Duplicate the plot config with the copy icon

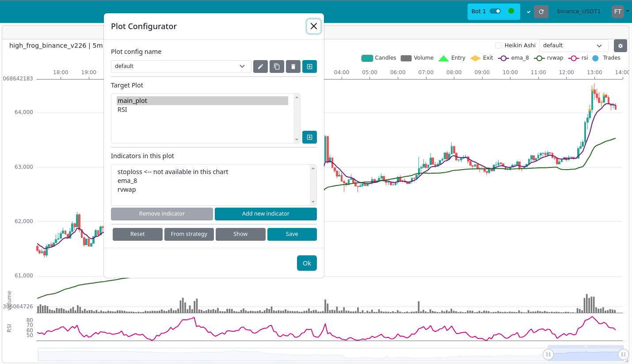pyautogui.click(x=277, y=66)
